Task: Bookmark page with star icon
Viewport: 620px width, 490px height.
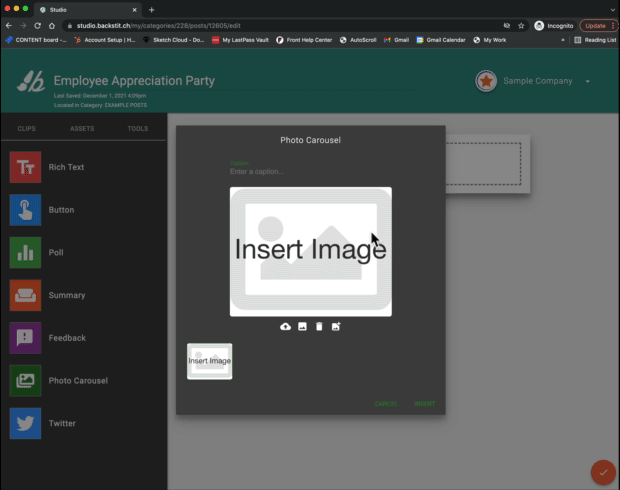Action: point(521,26)
